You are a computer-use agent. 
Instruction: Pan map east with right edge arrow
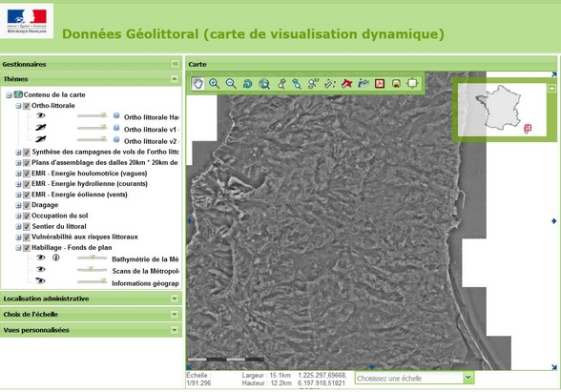point(553,221)
